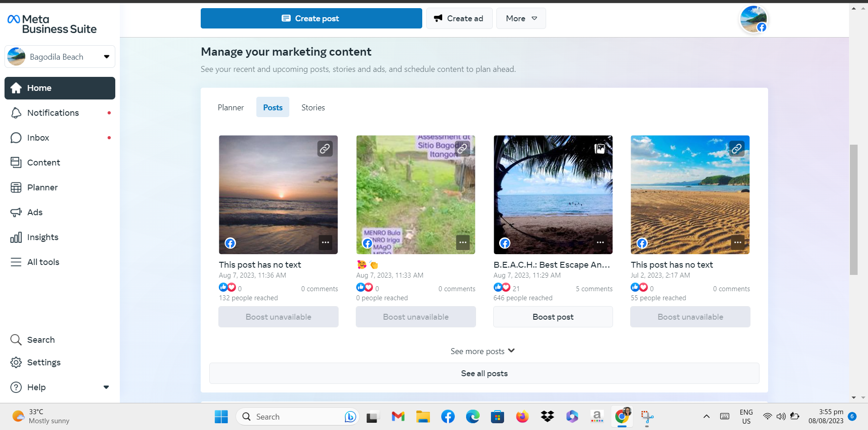The width and height of the screenshot is (868, 430).
Task: Open the Planner sidebar item
Action: tap(60, 188)
